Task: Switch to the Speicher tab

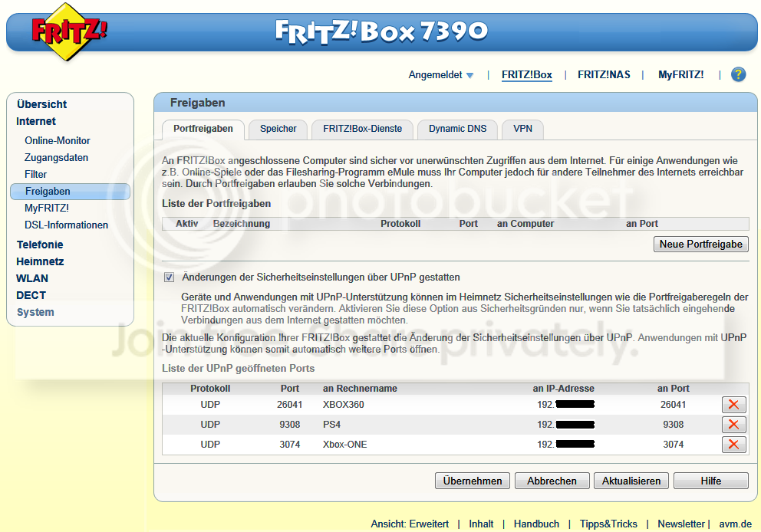Action: (x=278, y=129)
